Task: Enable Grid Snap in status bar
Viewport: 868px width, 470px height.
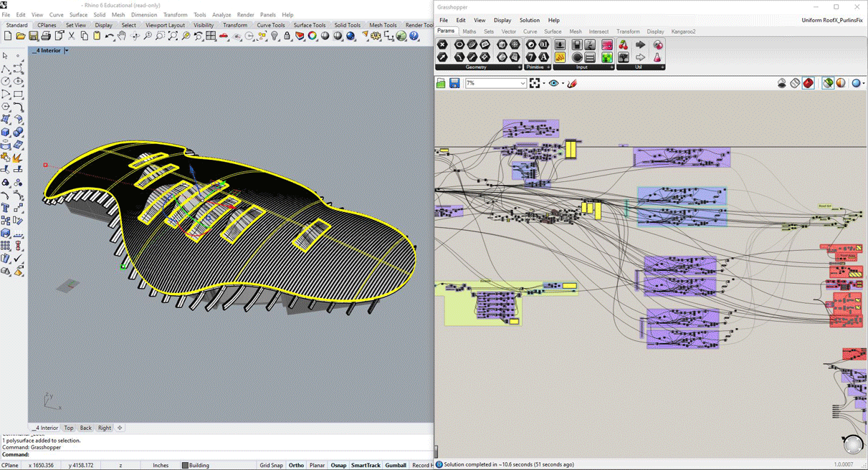Action: (271, 465)
